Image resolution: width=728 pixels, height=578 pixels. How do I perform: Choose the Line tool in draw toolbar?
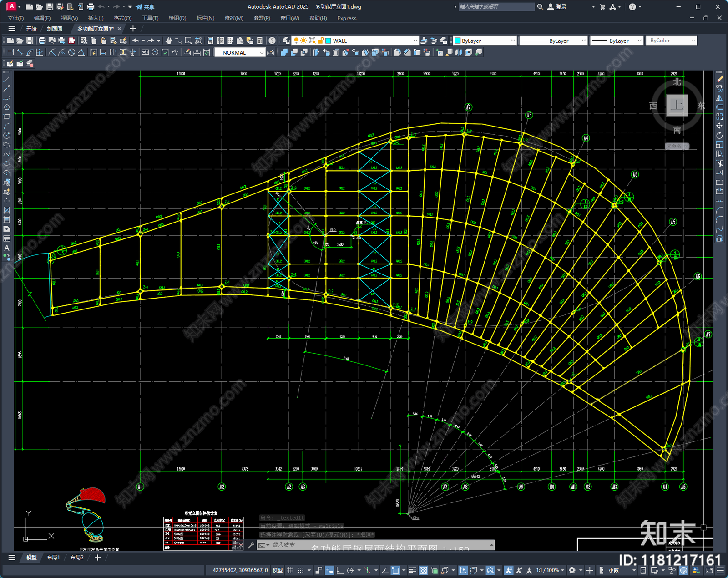[7, 79]
